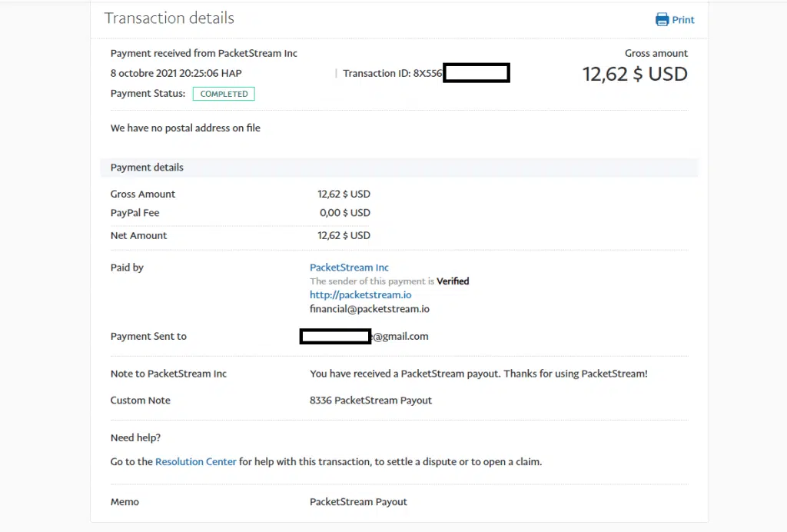This screenshot has height=532, width=787.
Task: Open the PacketStream Inc sender link
Action: [x=349, y=268]
